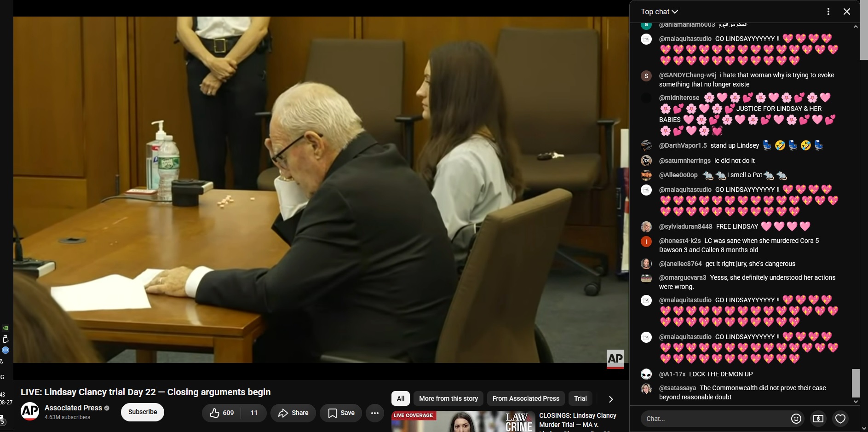Click the 'stand up Lindsey' chat message

coord(735,145)
